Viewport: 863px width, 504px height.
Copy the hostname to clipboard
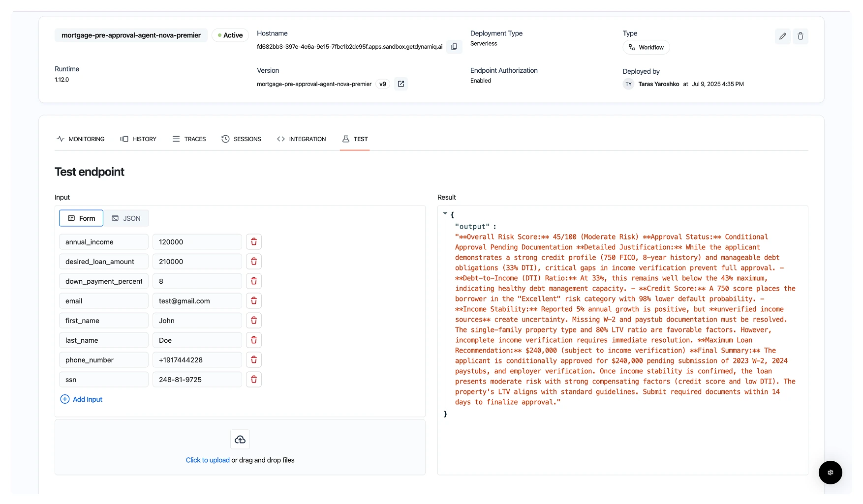[x=454, y=47]
